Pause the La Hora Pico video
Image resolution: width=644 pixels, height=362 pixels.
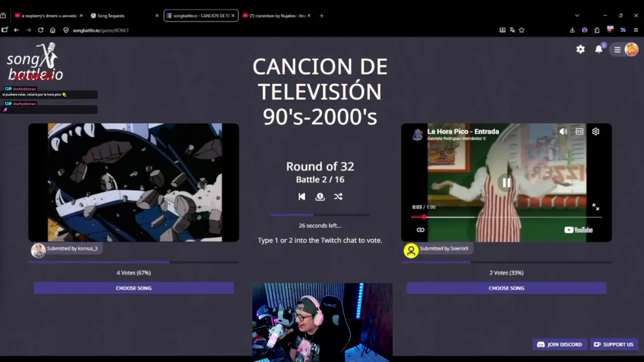click(506, 183)
